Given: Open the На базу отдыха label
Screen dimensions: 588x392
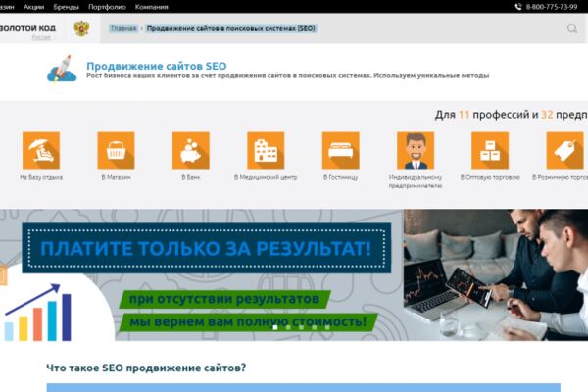Looking at the screenshot, I should [x=41, y=177].
